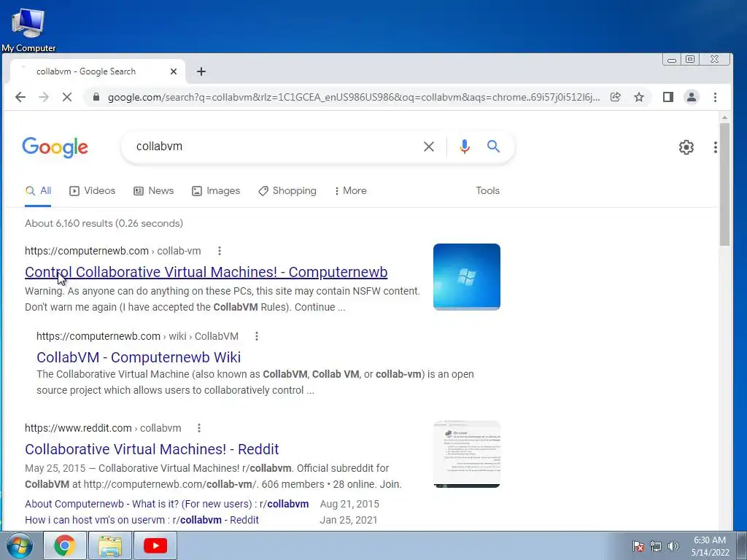Launch YouTube taskbar shortcut
Screen dimensions: 747x560
click(x=155, y=545)
